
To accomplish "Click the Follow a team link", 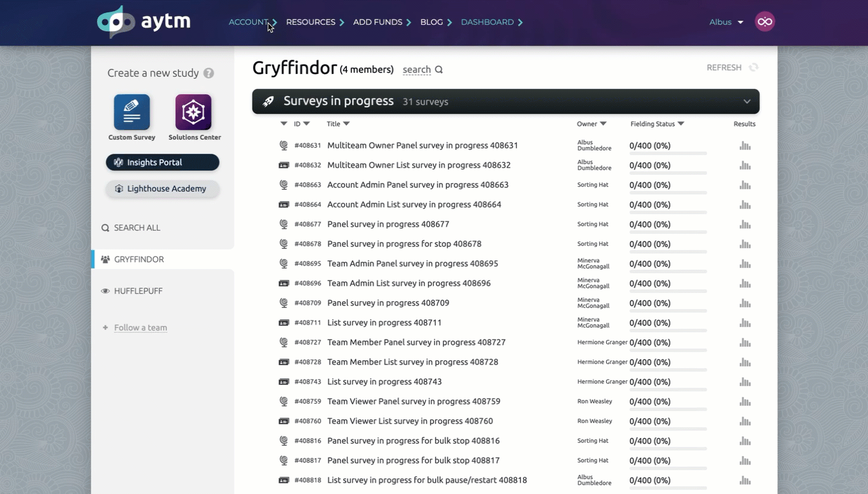I will click(140, 328).
